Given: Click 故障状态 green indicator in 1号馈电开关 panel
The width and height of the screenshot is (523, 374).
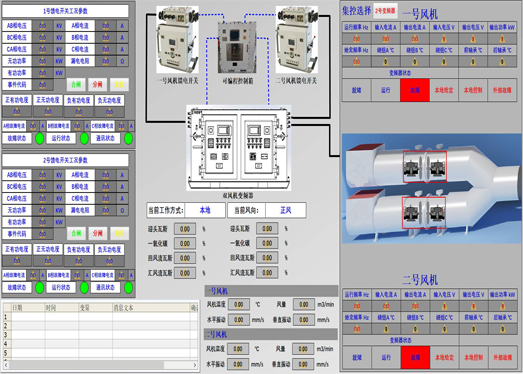Looking at the screenshot, I should [x=40, y=138].
